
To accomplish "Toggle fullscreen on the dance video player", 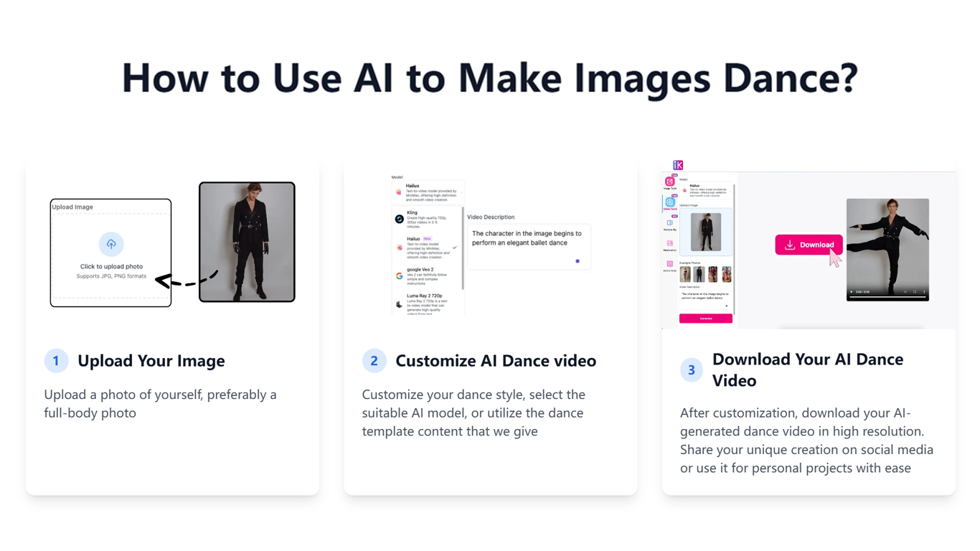I will point(915,292).
